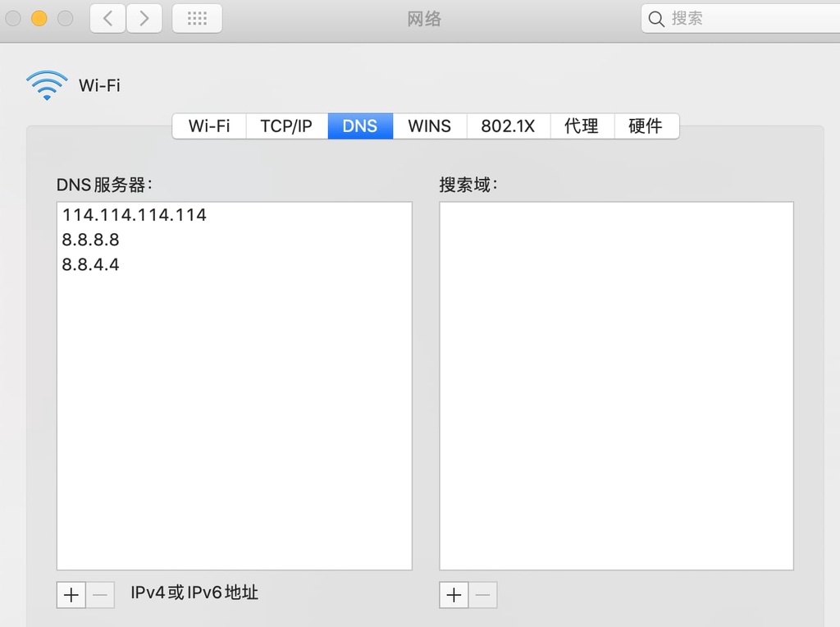Viewport: 840px width, 627px height.
Task: Click the forward navigation arrow
Action: click(x=144, y=18)
